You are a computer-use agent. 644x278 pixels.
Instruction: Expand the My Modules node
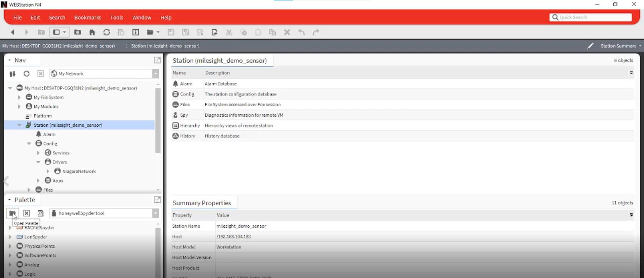[x=19, y=107]
